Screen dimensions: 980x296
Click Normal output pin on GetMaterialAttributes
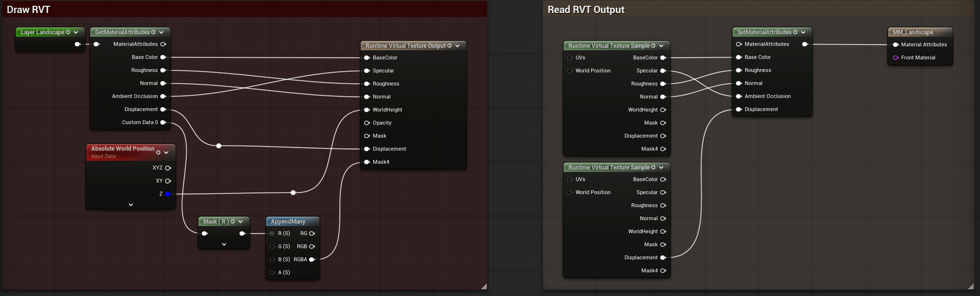click(x=163, y=84)
